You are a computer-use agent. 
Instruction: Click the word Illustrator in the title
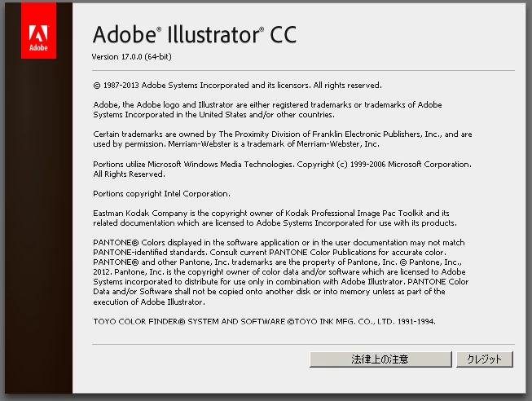[213, 34]
